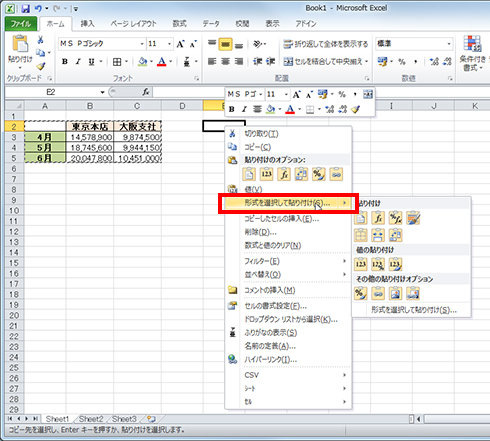
Task: Click the Name Box showing E2
Action: 51,92
